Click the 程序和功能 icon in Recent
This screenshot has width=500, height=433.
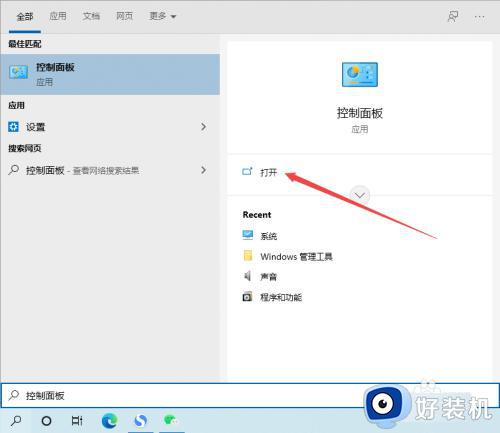[247, 296]
